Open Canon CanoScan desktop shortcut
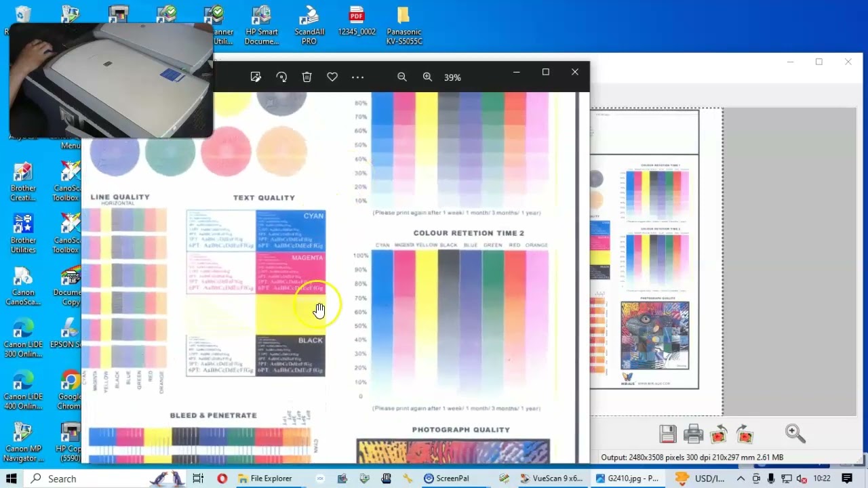This screenshot has height=488, width=868. (23, 286)
